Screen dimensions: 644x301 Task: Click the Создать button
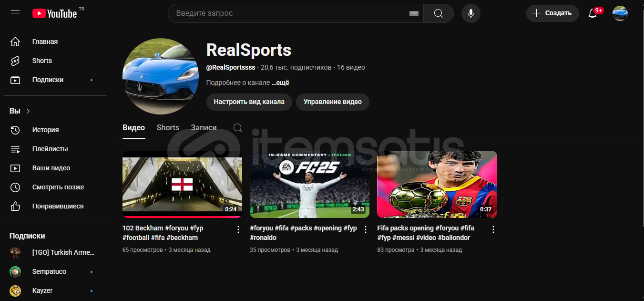pyautogui.click(x=552, y=13)
